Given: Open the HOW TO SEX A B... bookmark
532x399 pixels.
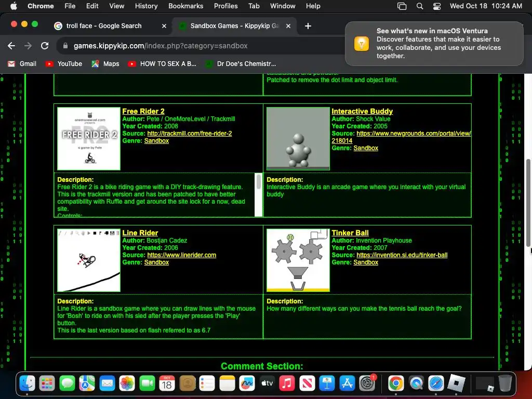Looking at the screenshot, I should pos(162,64).
